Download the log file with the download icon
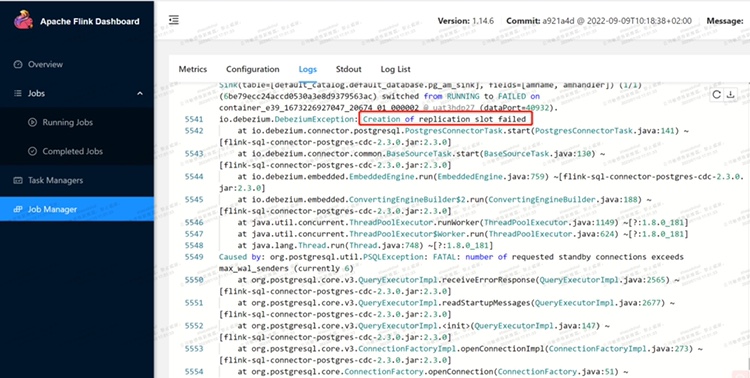 coord(730,95)
